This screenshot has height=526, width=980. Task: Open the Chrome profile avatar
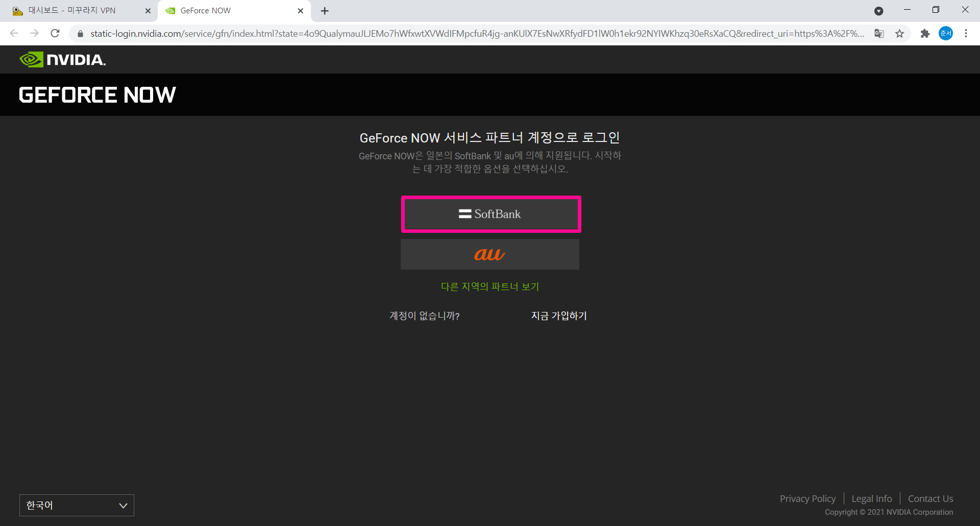point(946,33)
